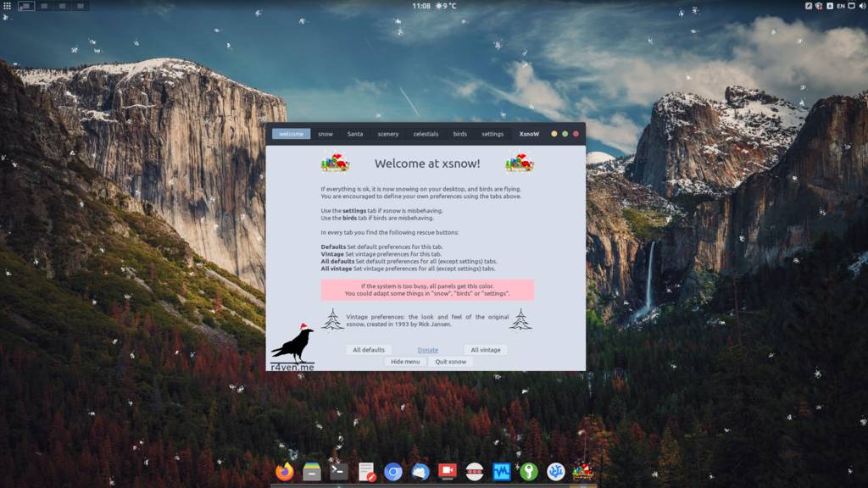
Task: Open the file archive manager dock icon
Action: point(311,471)
